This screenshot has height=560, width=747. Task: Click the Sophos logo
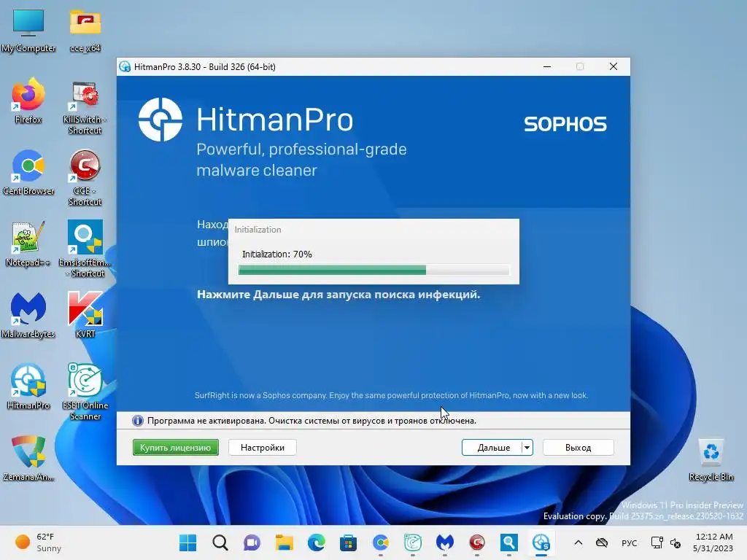pos(565,124)
